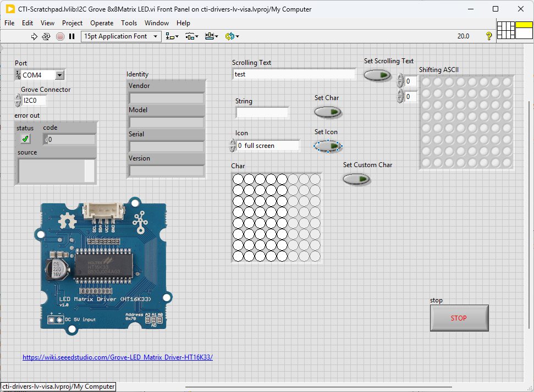Screen dimensions: 534x392
Task: Click the horizontal scrollbar at the bottom
Action: pyautogui.click(x=318, y=387)
